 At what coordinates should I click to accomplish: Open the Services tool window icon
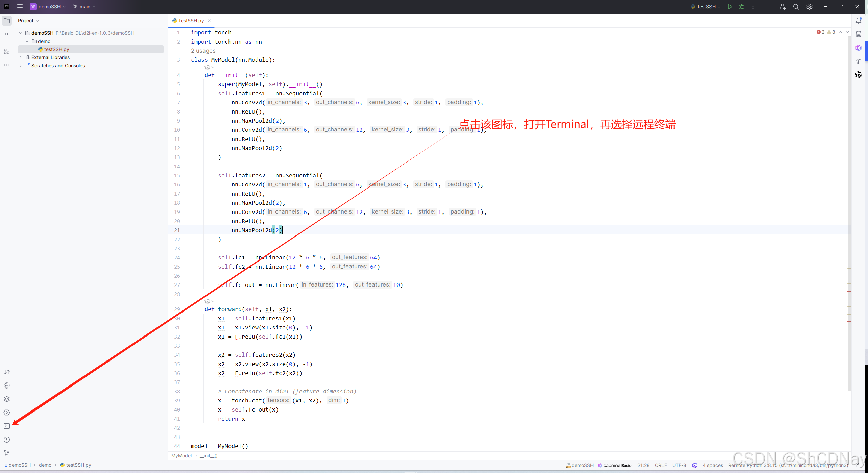[x=7, y=413]
